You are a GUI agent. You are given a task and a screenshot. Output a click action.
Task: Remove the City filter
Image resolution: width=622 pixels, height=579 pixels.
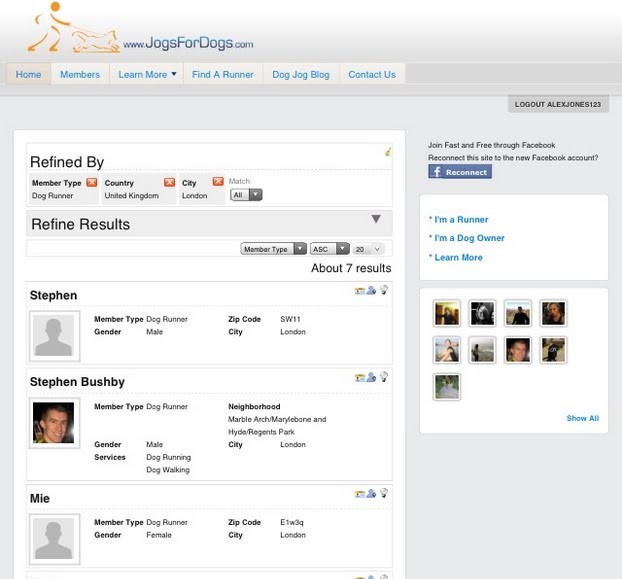click(x=218, y=183)
